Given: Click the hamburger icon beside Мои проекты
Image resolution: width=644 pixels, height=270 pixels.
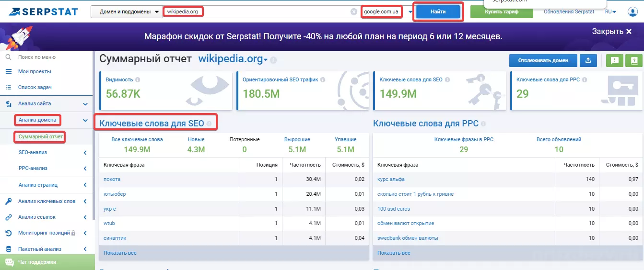Looking at the screenshot, I should (x=8, y=71).
